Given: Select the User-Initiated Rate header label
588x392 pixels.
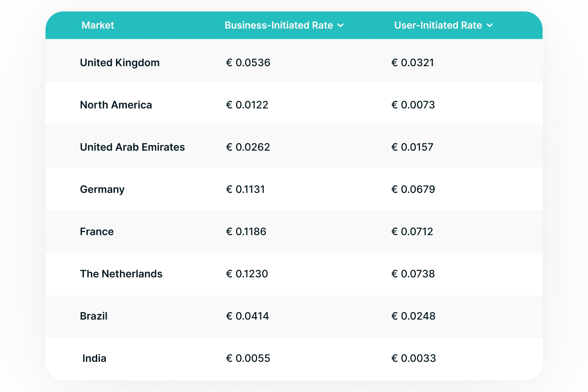Looking at the screenshot, I should click(x=438, y=25).
